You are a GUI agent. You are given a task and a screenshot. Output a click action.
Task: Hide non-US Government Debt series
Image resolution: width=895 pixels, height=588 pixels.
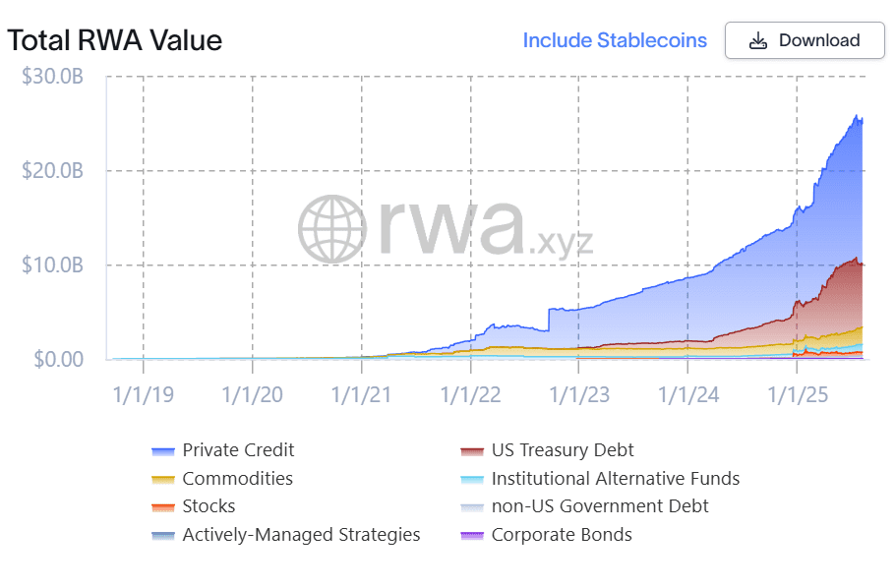(x=600, y=506)
